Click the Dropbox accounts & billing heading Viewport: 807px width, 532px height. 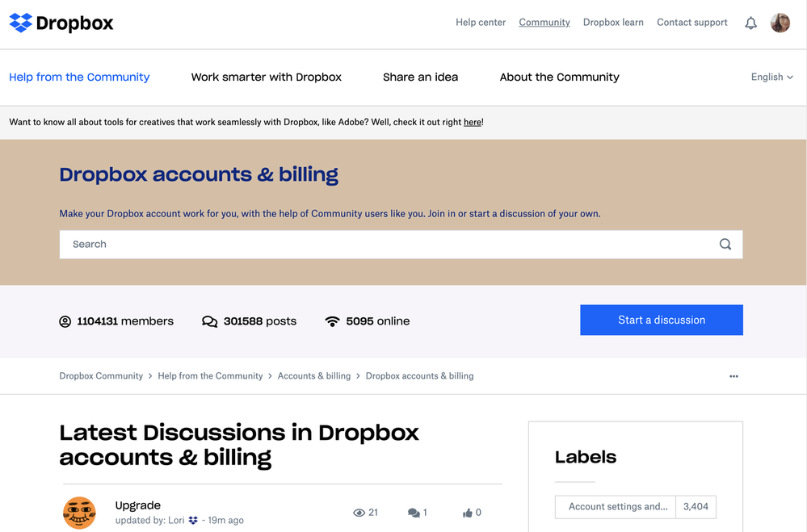(x=199, y=175)
